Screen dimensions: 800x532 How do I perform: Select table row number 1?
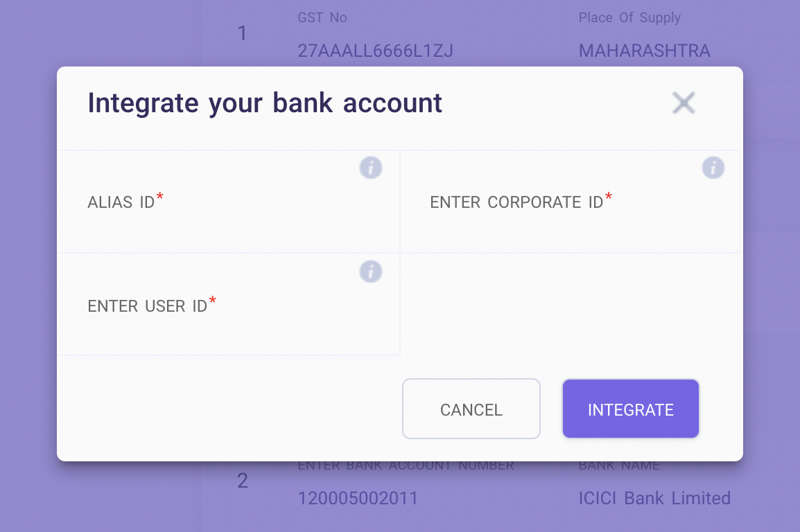(242, 33)
